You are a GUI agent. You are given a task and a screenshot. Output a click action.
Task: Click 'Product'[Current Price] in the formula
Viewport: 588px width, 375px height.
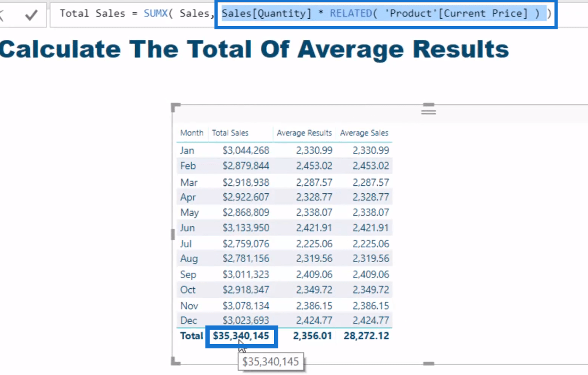pos(457,13)
